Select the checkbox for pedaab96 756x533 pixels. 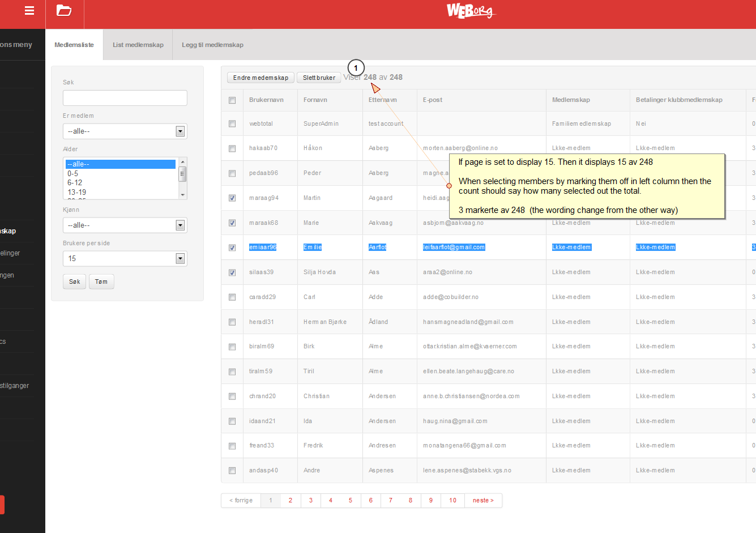tap(232, 173)
